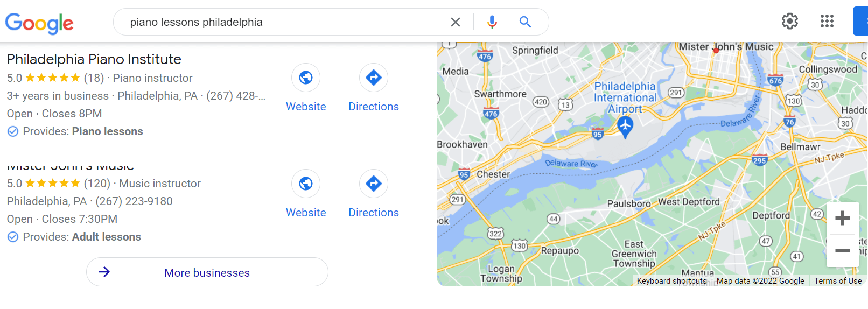The width and height of the screenshot is (868, 309).
Task: Get directions to Philadelphia Piano Institute icon
Action: pyautogui.click(x=374, y=78)
